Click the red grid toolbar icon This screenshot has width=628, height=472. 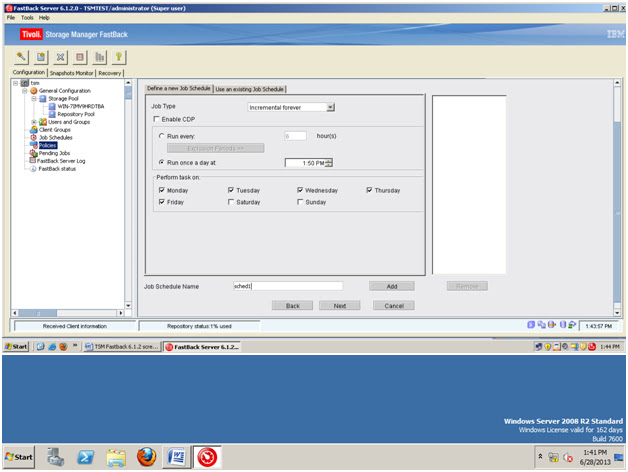[x=80, y=57]
